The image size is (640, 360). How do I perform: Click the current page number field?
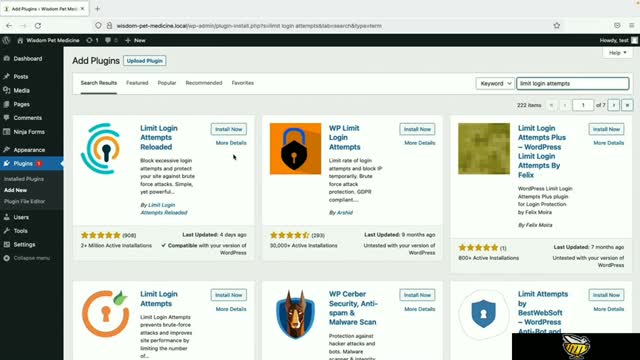tap(583, 105)
